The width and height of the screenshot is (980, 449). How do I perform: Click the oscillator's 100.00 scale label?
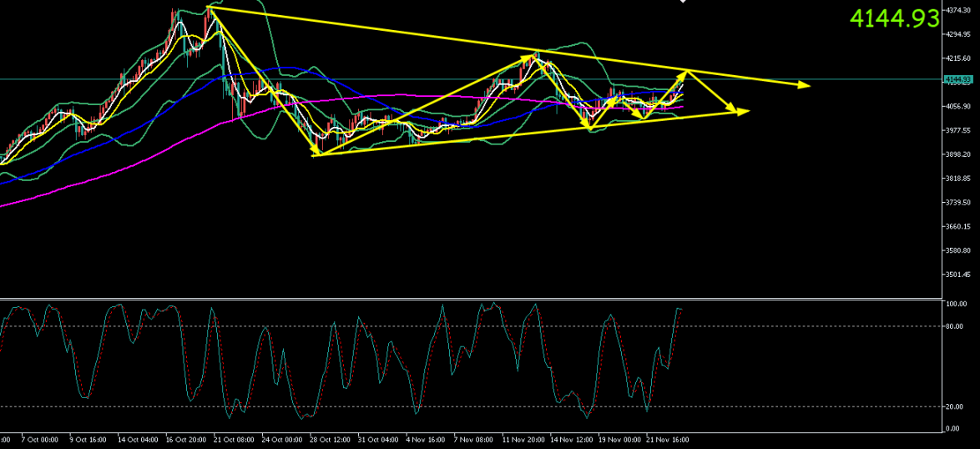tap(955, 304)
